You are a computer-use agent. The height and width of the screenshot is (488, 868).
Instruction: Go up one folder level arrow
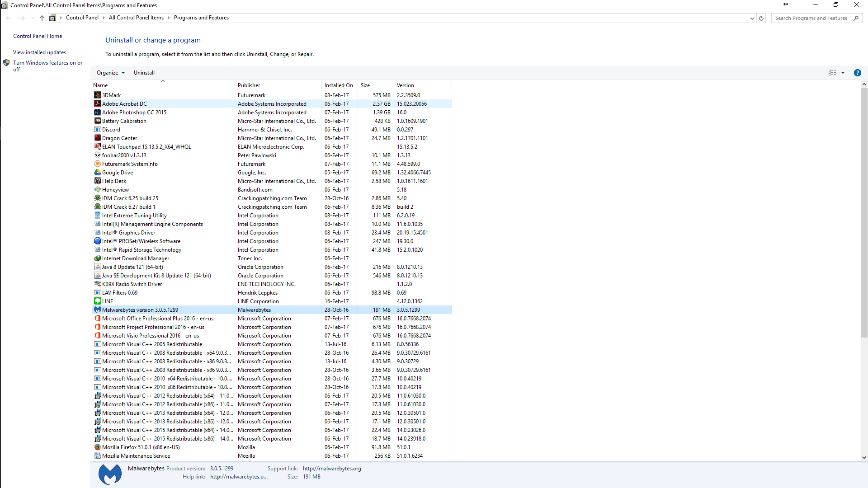click(42, 18)
